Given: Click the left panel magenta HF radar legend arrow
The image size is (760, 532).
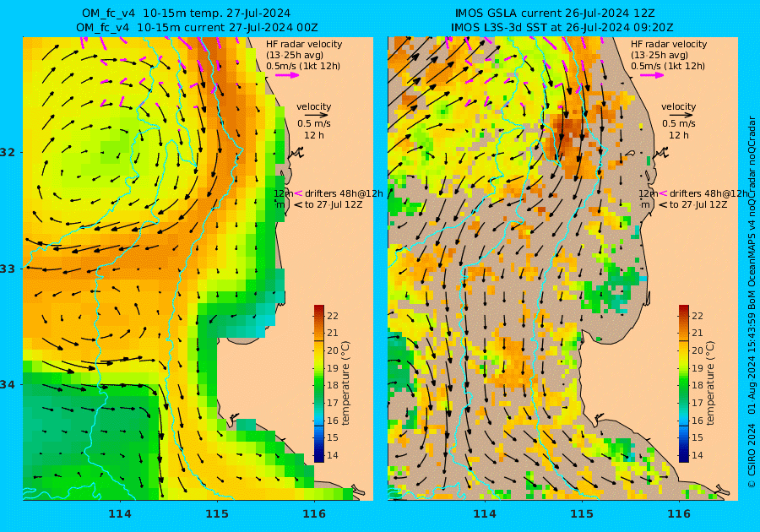Looking at the screenshot, I should click(287, 75).
